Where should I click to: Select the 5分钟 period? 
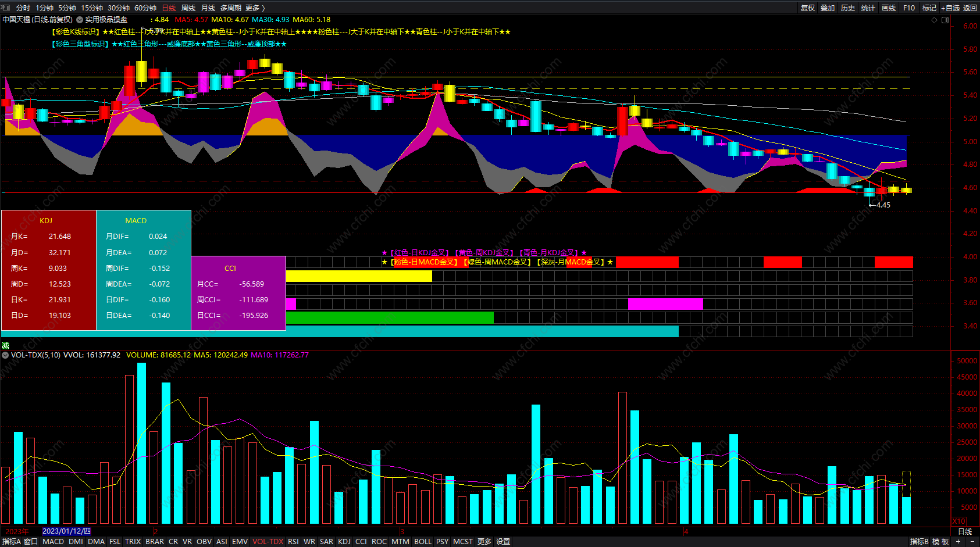coord(67,8)
